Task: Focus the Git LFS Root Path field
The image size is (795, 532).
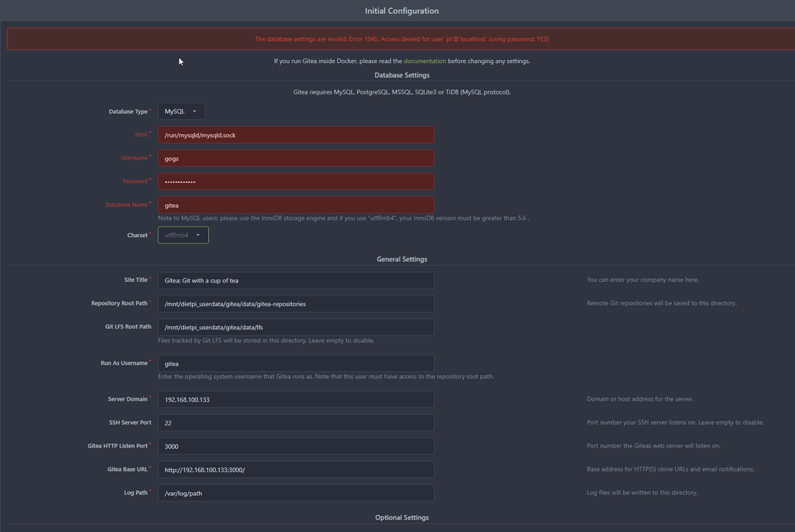Action: pos(296,327)
